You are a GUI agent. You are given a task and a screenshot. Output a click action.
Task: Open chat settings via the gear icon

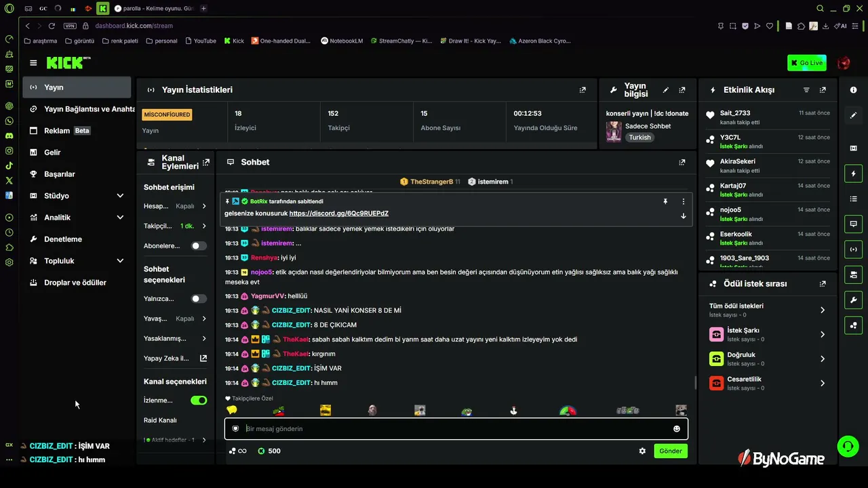[x=642, y=451]
